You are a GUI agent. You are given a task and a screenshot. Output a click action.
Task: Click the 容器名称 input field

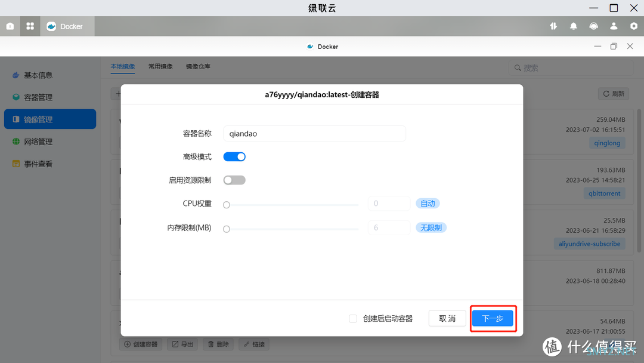[x=314, y=134]
